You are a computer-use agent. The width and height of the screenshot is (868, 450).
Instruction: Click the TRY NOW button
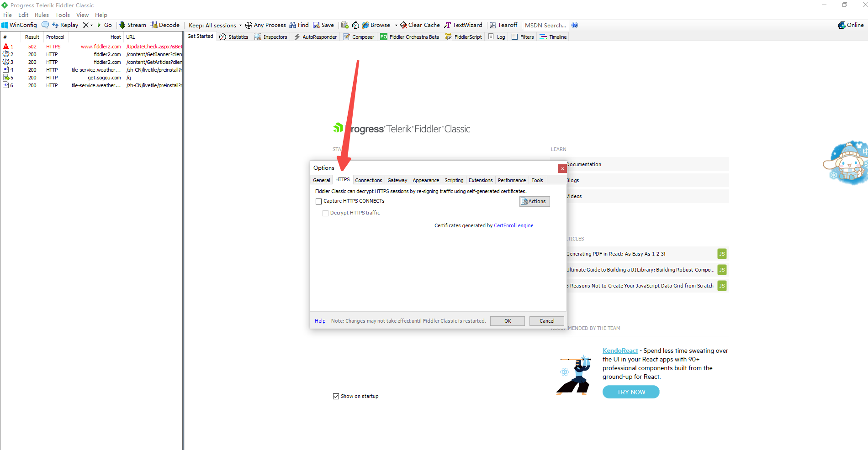(x=631, y=392)
